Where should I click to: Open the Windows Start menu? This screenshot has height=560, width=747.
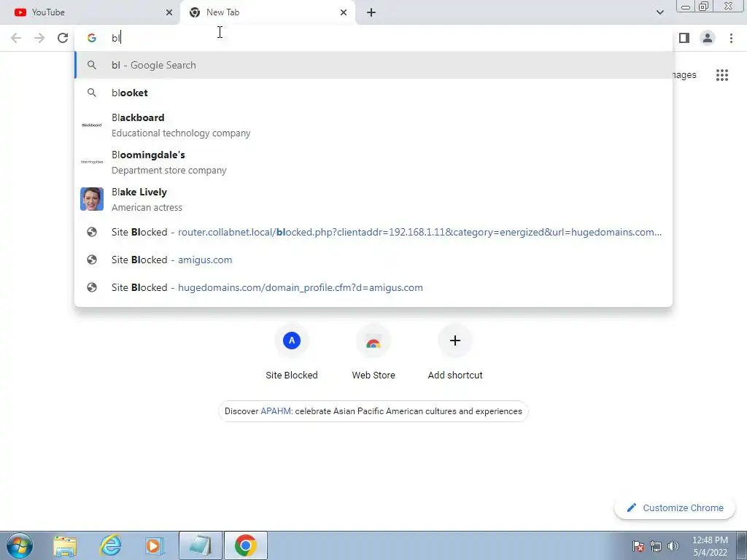click(x=20, y=545)
